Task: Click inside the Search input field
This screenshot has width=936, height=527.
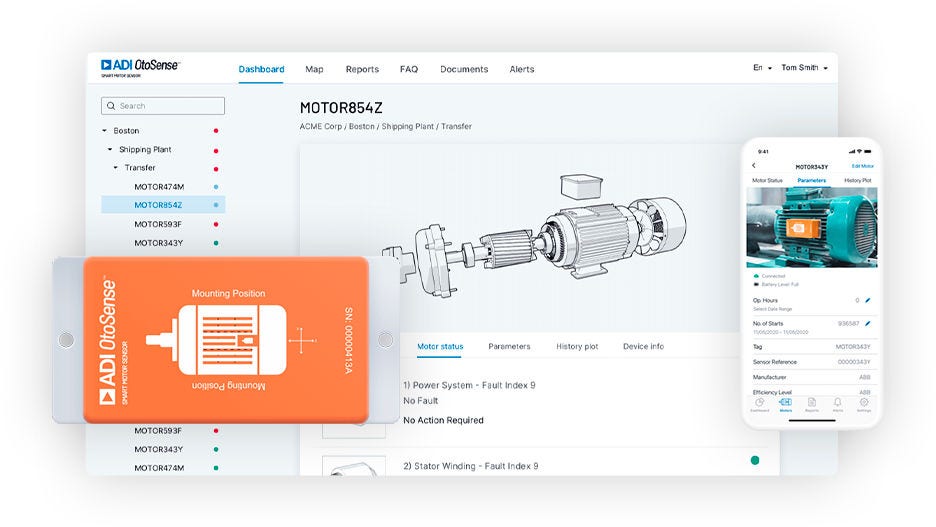Action: click(163, 106)
